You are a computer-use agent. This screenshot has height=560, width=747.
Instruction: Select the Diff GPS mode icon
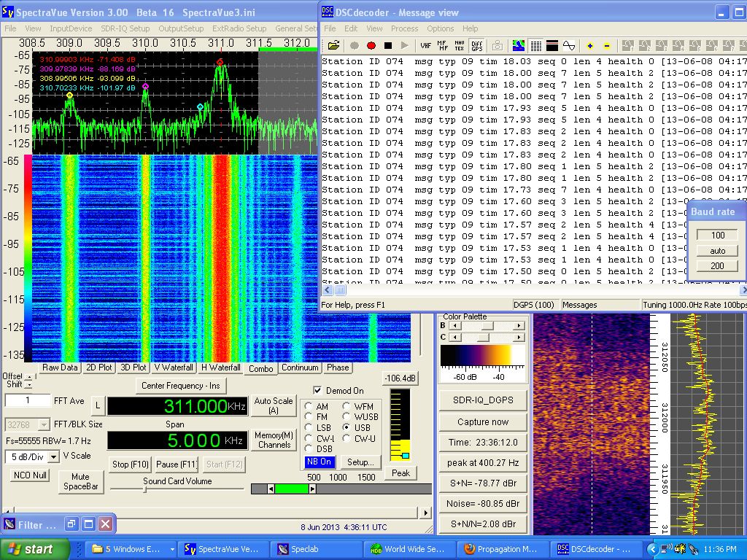coord(476,45)
